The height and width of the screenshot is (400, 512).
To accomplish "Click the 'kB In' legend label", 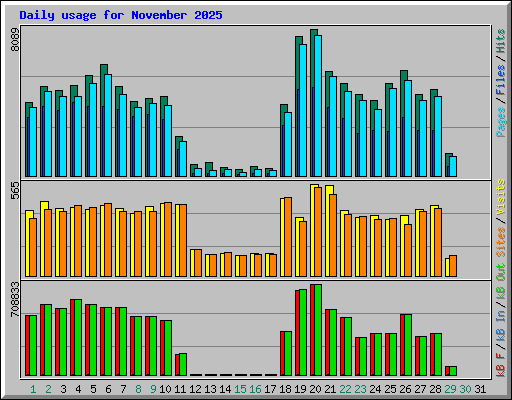I will click(500, 326).
